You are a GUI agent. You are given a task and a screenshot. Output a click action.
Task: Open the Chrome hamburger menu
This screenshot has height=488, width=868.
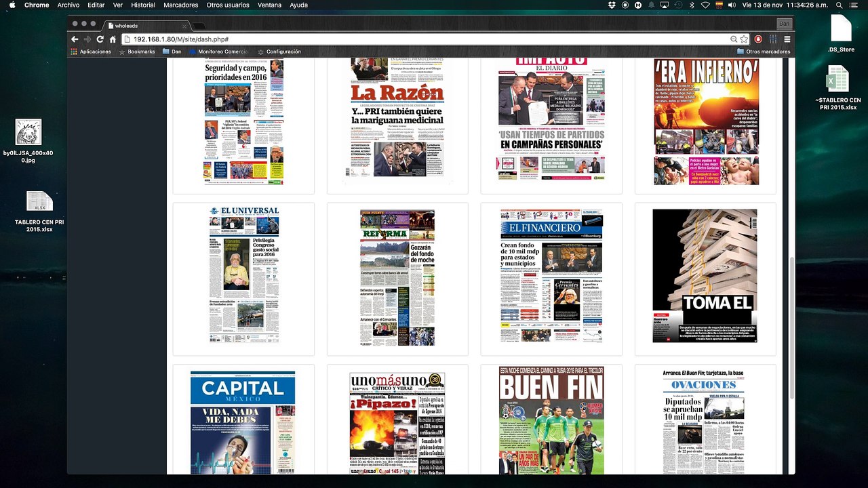point(786,39)
